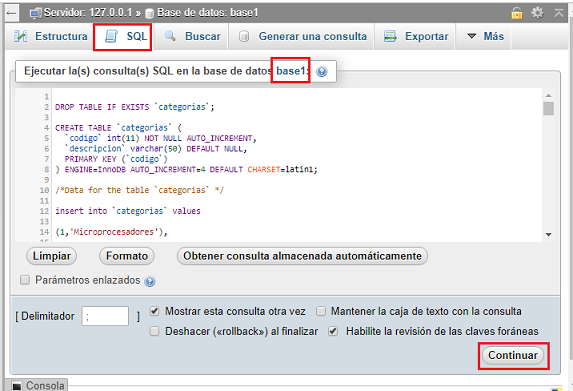Toggle the Parámetros enlazados checkbox
The image size is (573, 391).
pos(25,280)
